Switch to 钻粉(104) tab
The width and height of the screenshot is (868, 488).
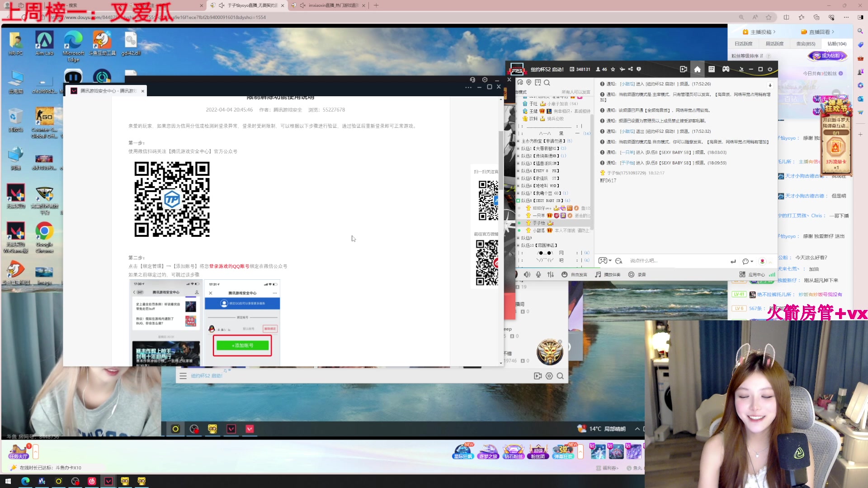(x=837, y=44)
